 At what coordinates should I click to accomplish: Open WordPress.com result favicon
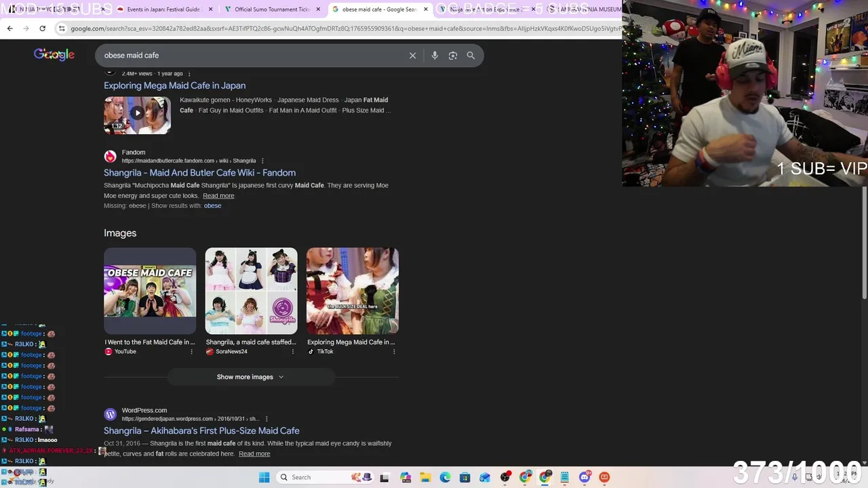point(110,414)
